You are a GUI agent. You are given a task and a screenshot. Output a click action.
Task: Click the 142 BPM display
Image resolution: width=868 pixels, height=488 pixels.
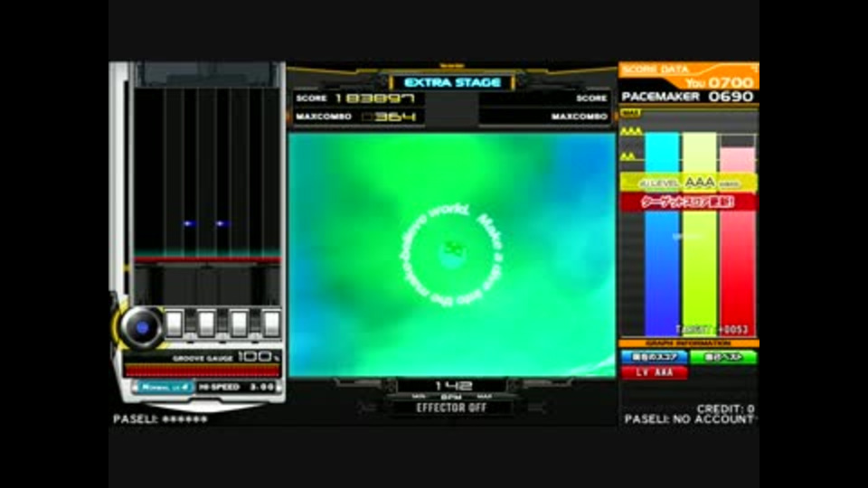[x=453, y=386]
